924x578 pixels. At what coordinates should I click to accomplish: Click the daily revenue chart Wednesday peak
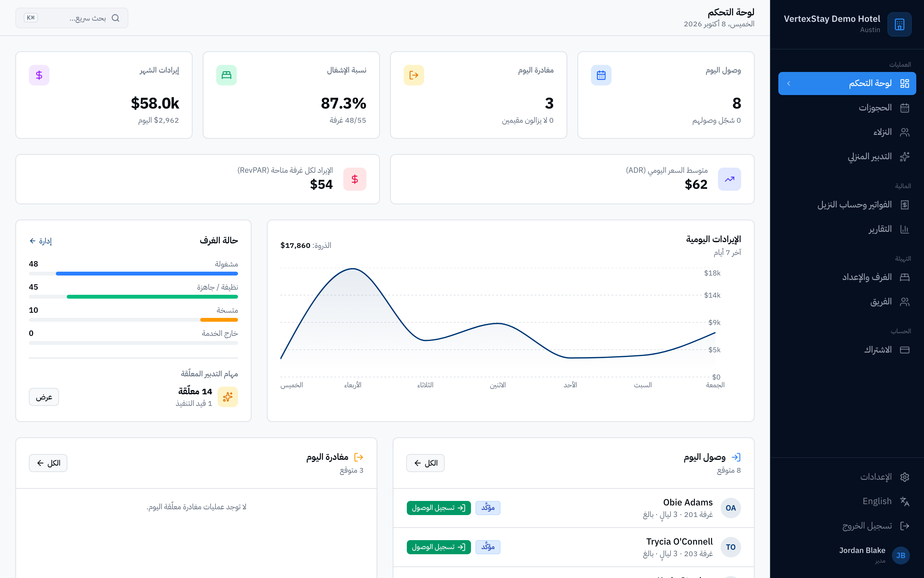[353, 269]
